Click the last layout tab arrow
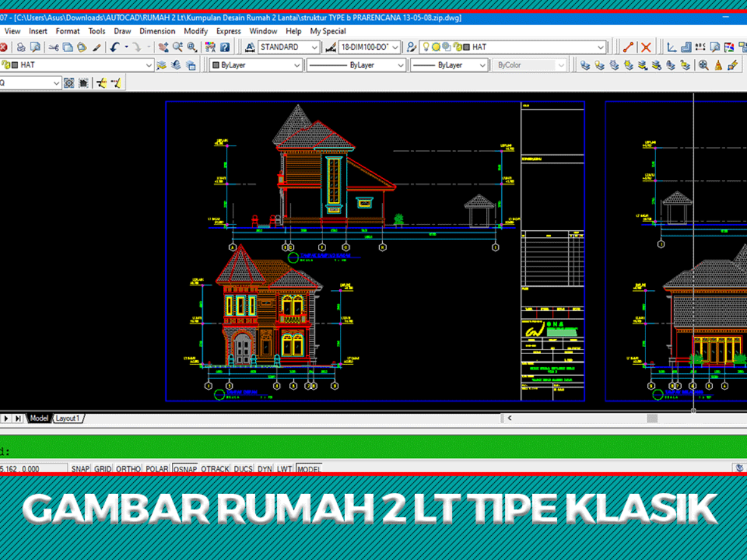747x560 pixels. [x=18, y=418]
